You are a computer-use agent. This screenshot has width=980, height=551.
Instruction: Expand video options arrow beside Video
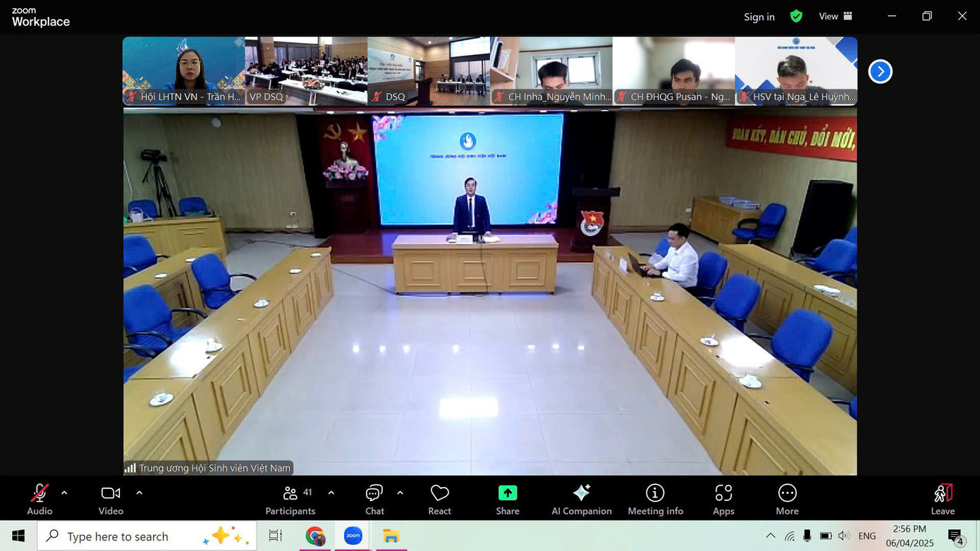(139, 493)
